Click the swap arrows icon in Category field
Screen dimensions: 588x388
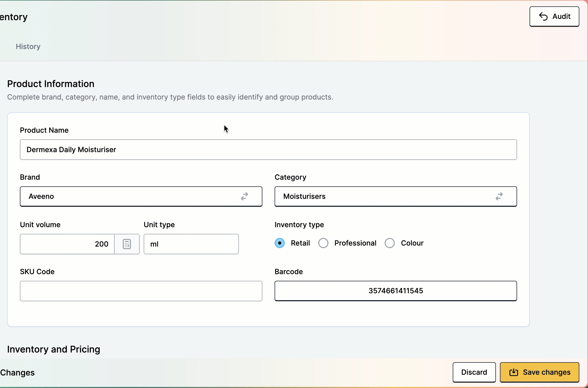tap(499, 196)
